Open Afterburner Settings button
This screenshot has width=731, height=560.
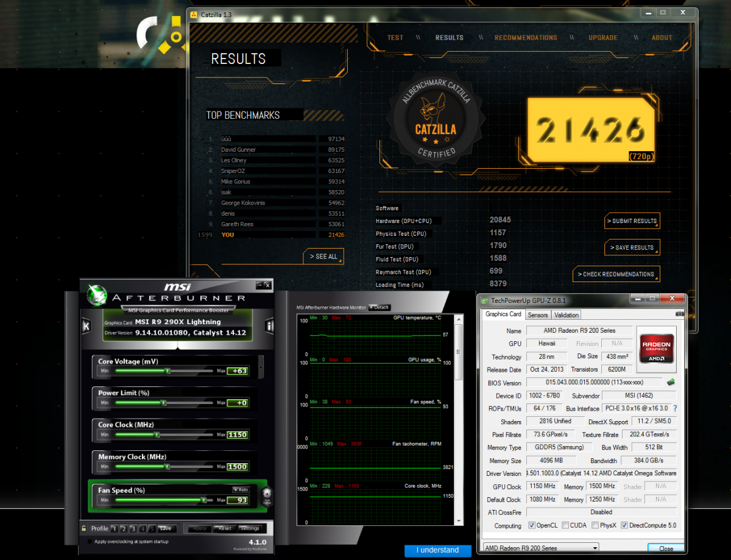pyautogui.click(x=250, y=529)
